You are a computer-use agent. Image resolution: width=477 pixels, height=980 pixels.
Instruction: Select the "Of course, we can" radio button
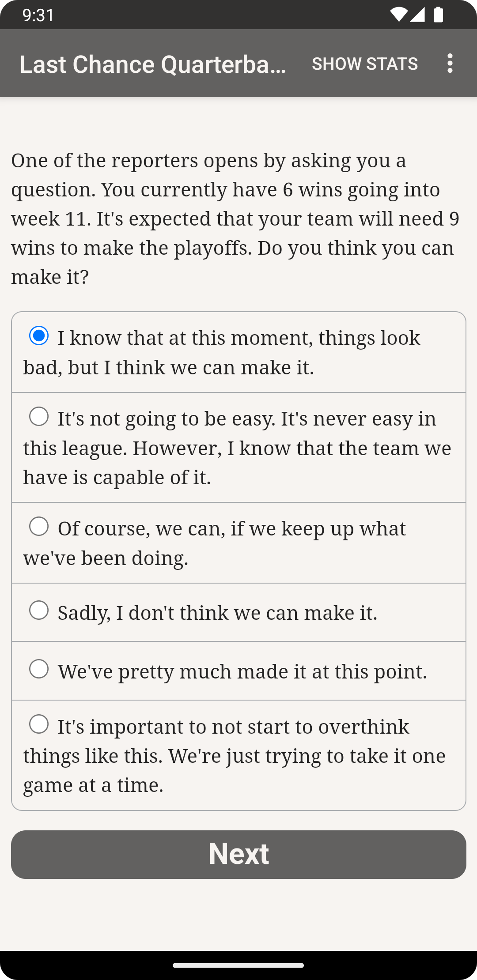39,526
